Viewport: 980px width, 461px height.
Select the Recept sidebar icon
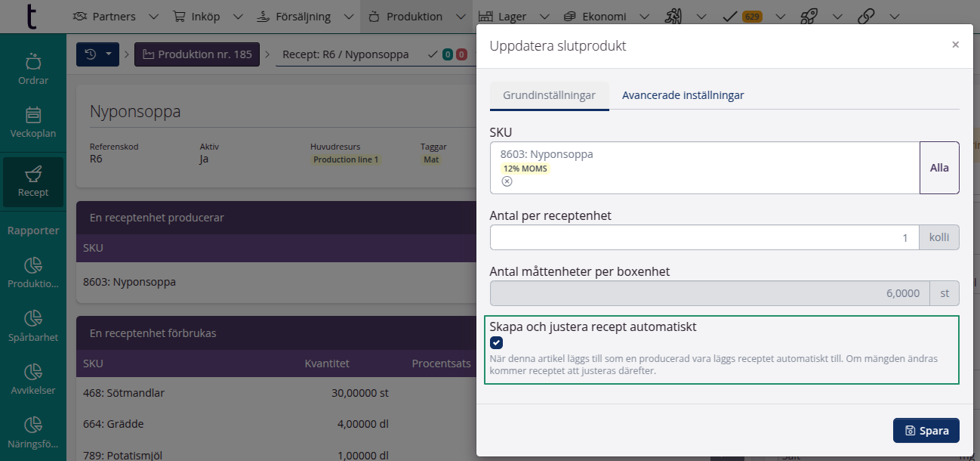(x=33, y=182)
